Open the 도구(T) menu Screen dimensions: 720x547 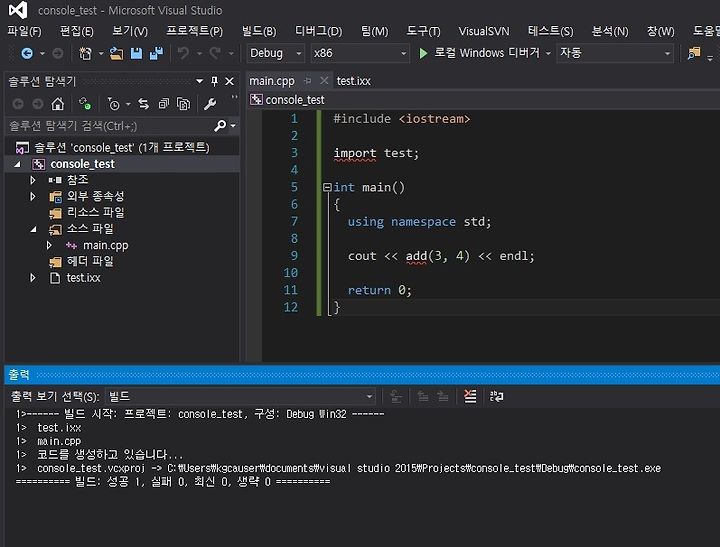pos(423,31)
